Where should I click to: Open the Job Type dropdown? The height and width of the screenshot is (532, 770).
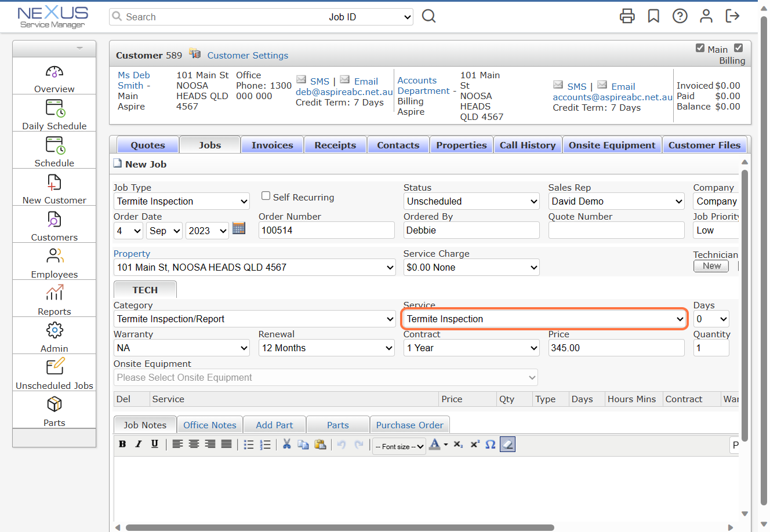click(181, 201)
